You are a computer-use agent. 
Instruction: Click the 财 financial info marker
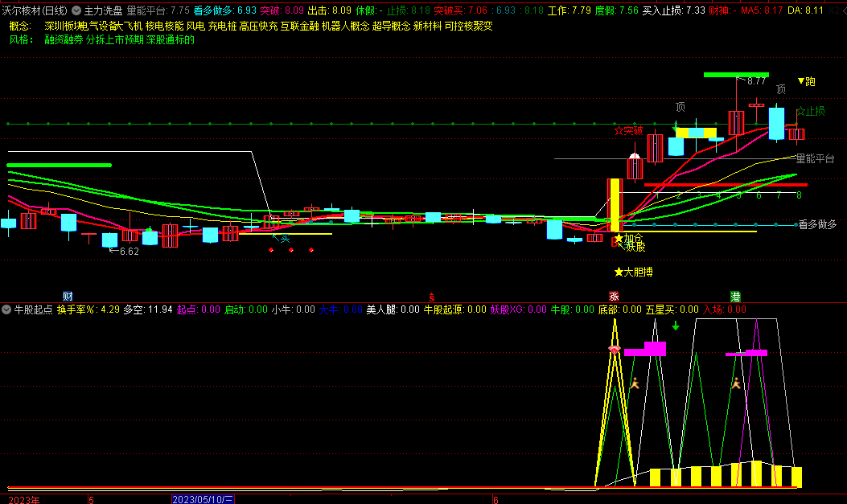pos(68,297)
